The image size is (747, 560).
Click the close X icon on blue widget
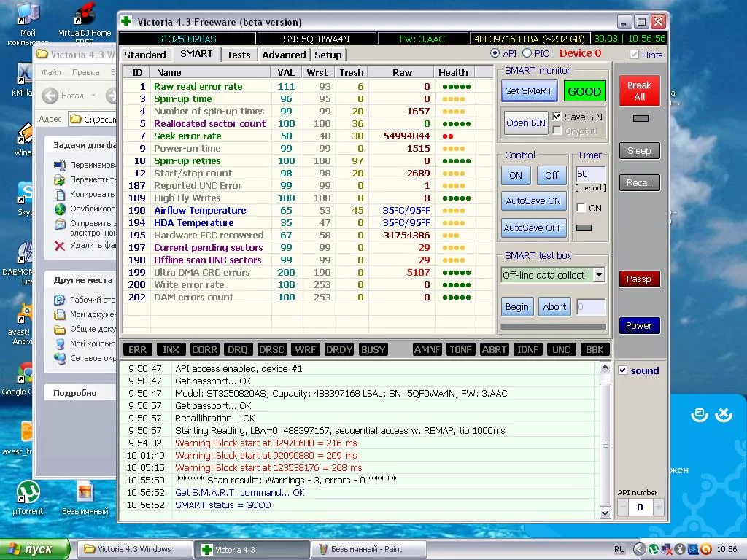724,414
